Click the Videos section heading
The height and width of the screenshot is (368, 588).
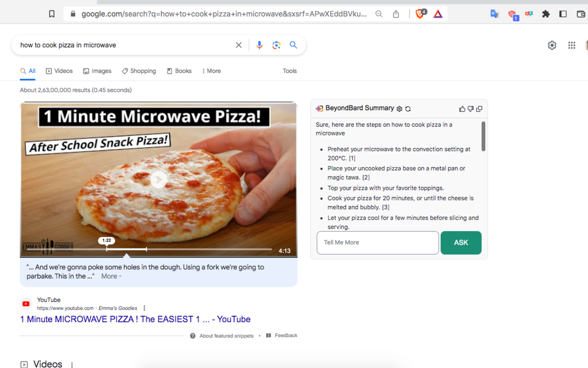click(48, 364)
